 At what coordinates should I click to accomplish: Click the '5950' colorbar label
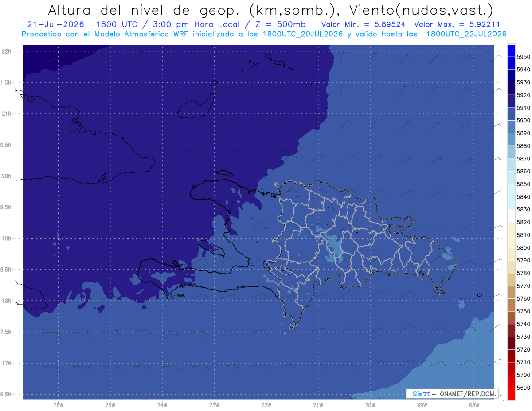click(x=523, y=57)
